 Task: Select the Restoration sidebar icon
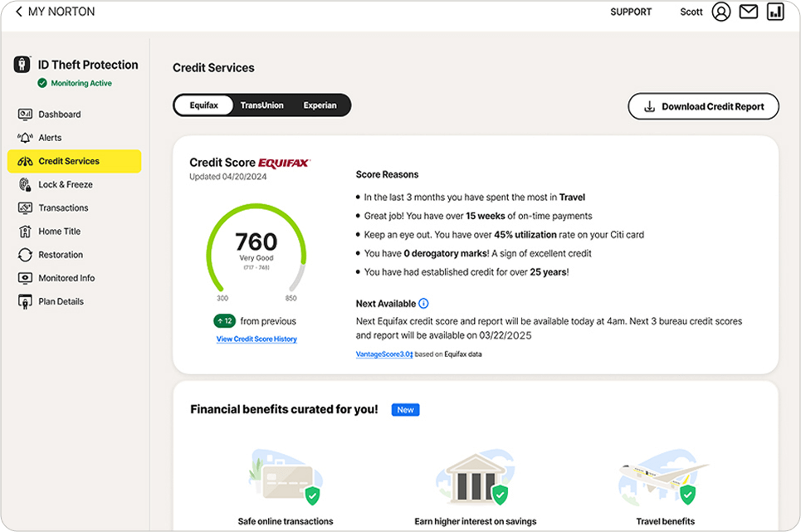pyautogui.click(x=24, y=254)
